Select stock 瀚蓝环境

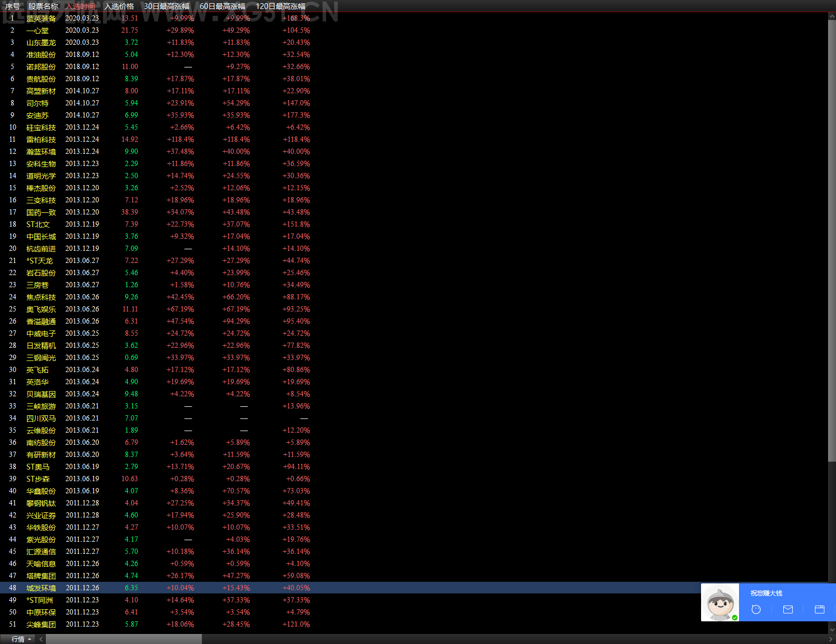41,152
